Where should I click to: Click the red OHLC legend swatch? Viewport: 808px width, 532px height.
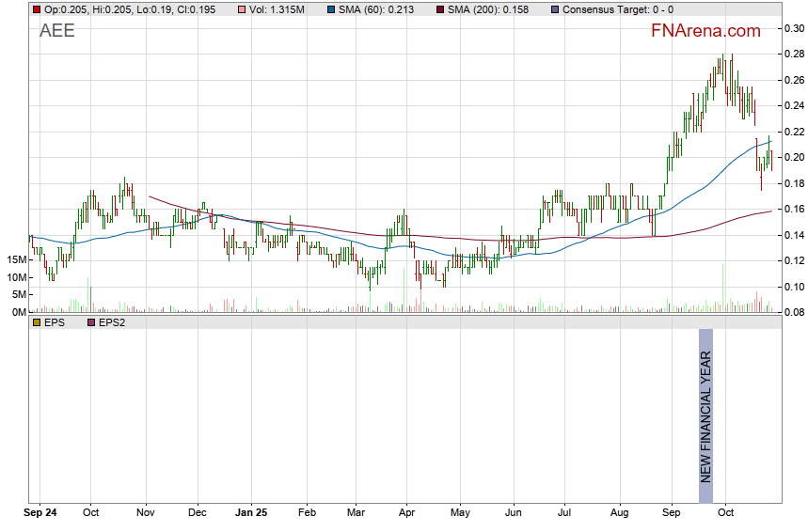37,8
